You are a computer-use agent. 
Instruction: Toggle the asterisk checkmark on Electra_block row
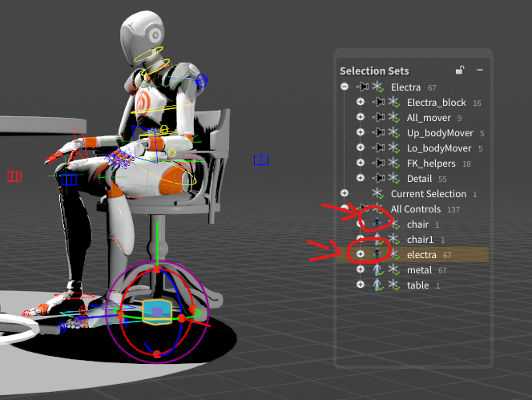click(x=394, y=103)
